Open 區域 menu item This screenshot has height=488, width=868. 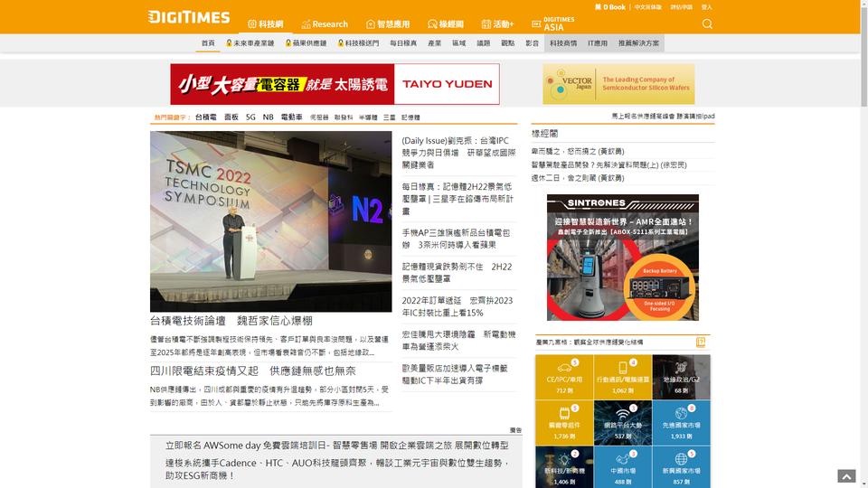pyautogui.click(x=459, y=43)
